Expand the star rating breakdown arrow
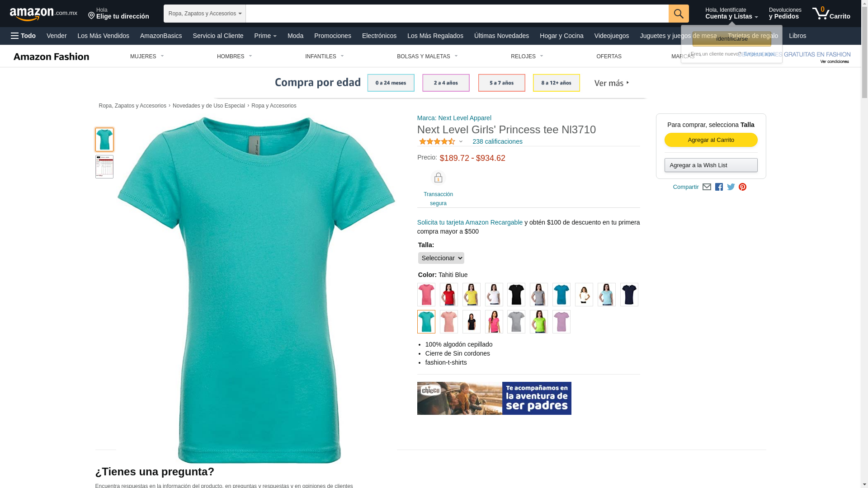The height and width of the screenshot is (488, 868). click(461, 142)
